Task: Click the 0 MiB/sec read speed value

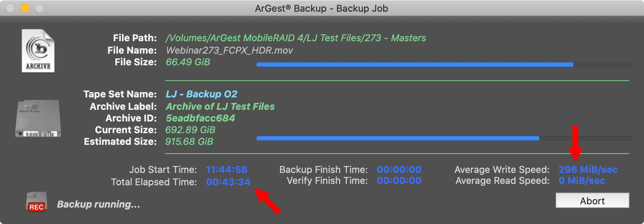Action: click(582, 181)
